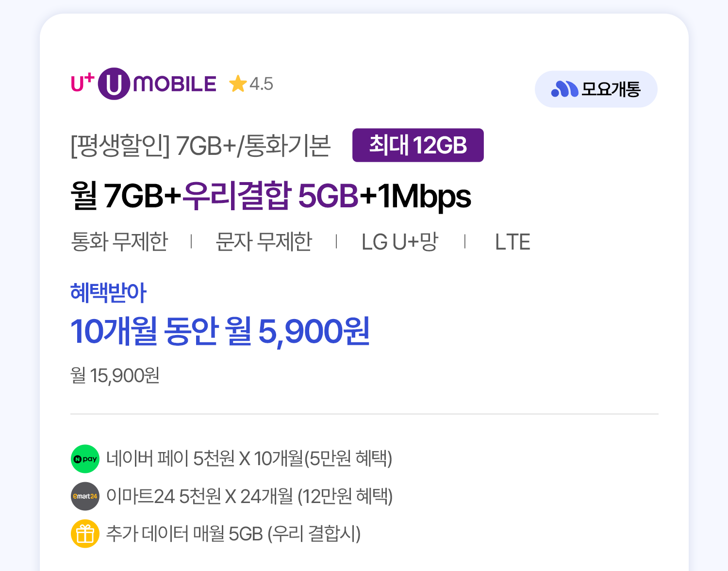Open the [평생할인] 7GB+/통화기본 plan title

coord(200,145)
